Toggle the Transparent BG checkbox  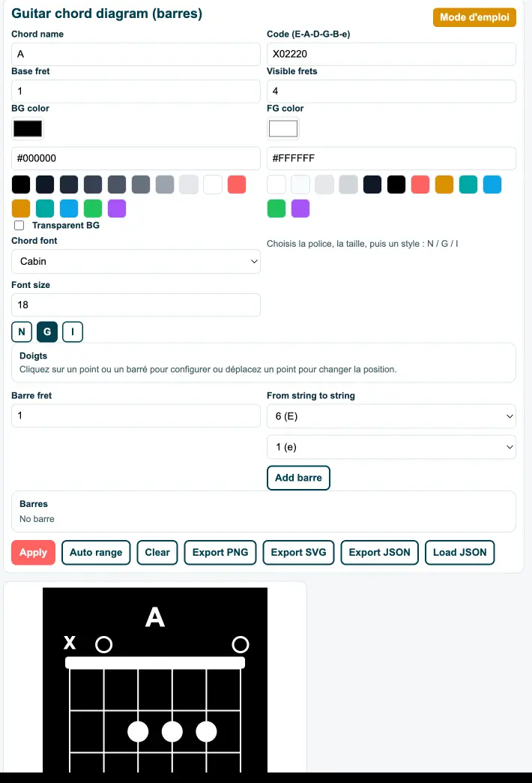pos(19,225)
